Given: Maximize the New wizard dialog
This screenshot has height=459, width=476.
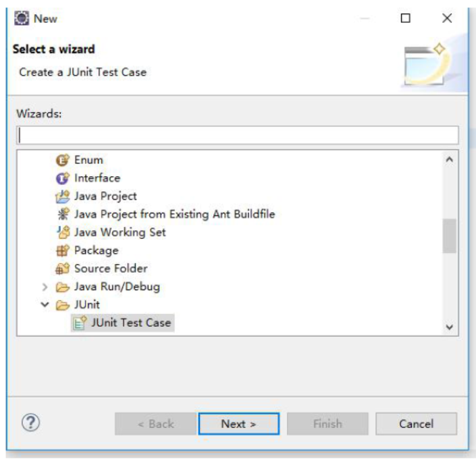Looking at the screenshot, I should (406, 18).
